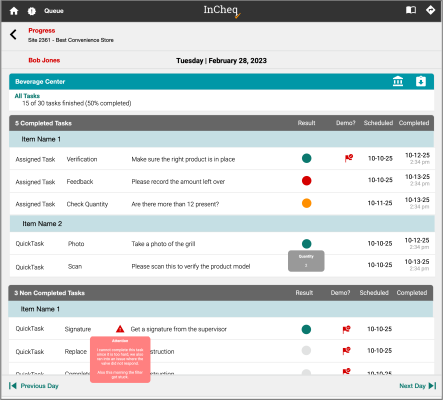Go to Previous Day
The width and height of the screenshot is (443, 400).
point(34,386)
